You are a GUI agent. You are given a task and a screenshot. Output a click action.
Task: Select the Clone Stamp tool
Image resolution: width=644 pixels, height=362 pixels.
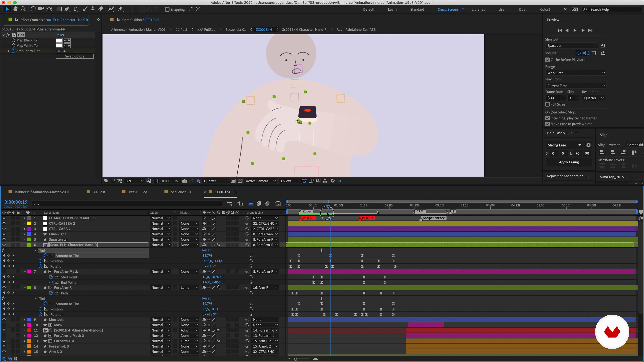point(93,9)
